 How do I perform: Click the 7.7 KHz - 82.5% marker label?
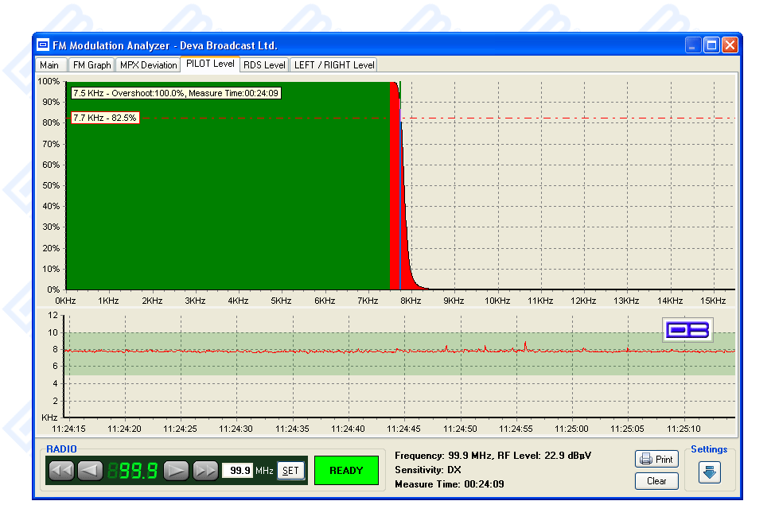pyautogui.click(x=105, y=118)
